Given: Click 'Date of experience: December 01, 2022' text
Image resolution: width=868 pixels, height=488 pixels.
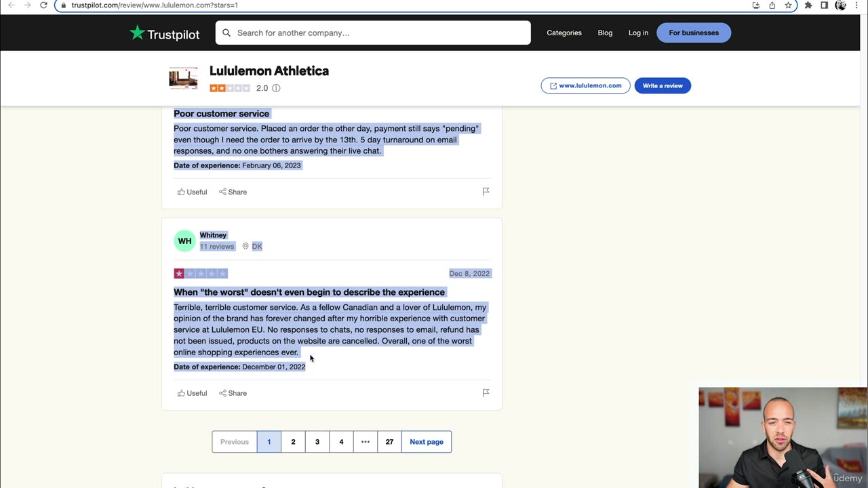Looking at the screenshot, I should click(239, 367).
